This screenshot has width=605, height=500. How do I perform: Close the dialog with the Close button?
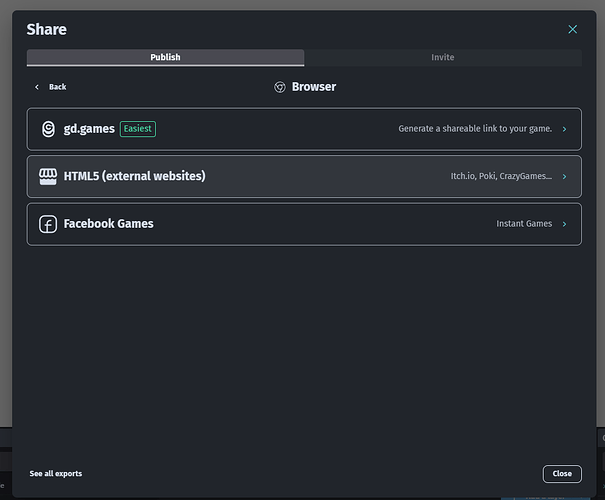point(562,474)
